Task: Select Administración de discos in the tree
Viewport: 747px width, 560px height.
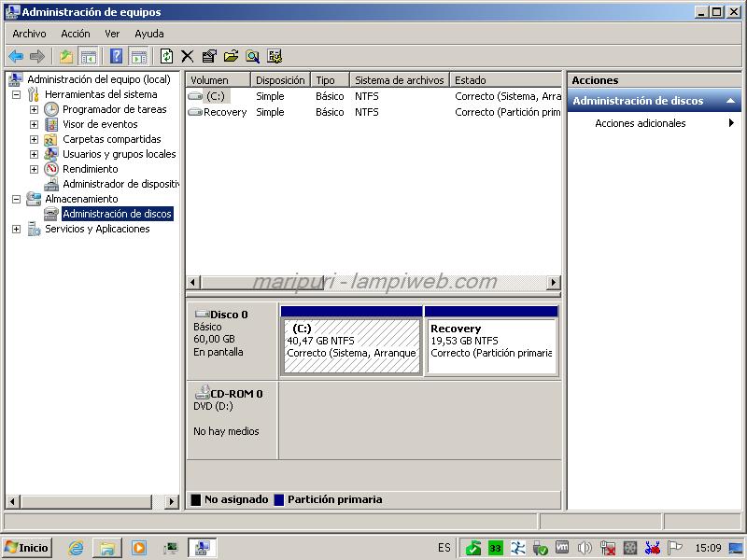Action: pyautogui.click(x=118, y=214)
